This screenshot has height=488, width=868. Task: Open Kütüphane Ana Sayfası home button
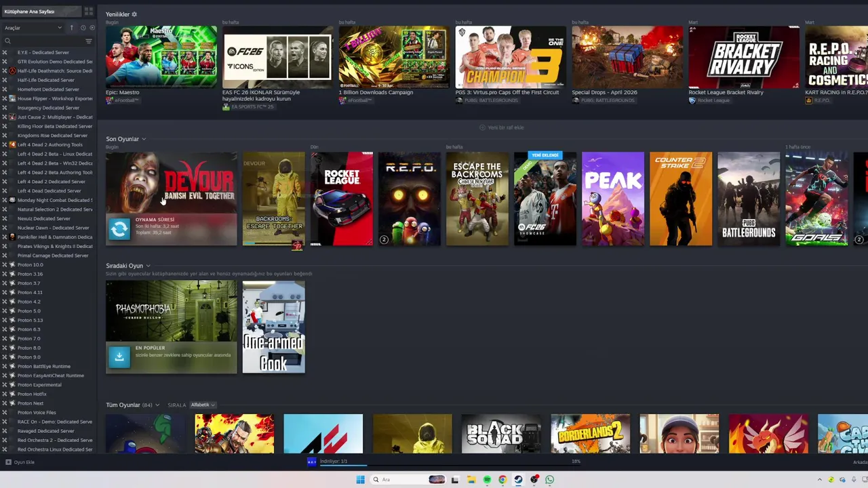pos(41,12)
